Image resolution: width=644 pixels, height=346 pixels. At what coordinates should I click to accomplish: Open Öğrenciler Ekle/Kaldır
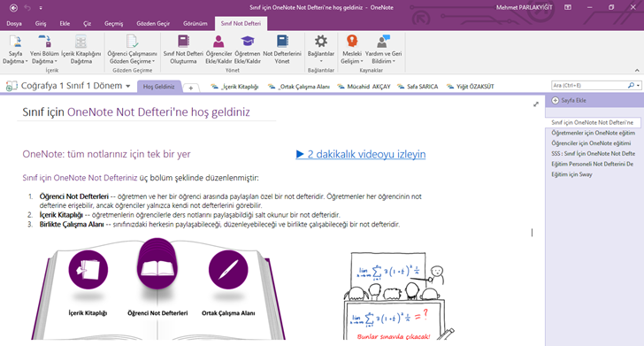tap(218, 50)
